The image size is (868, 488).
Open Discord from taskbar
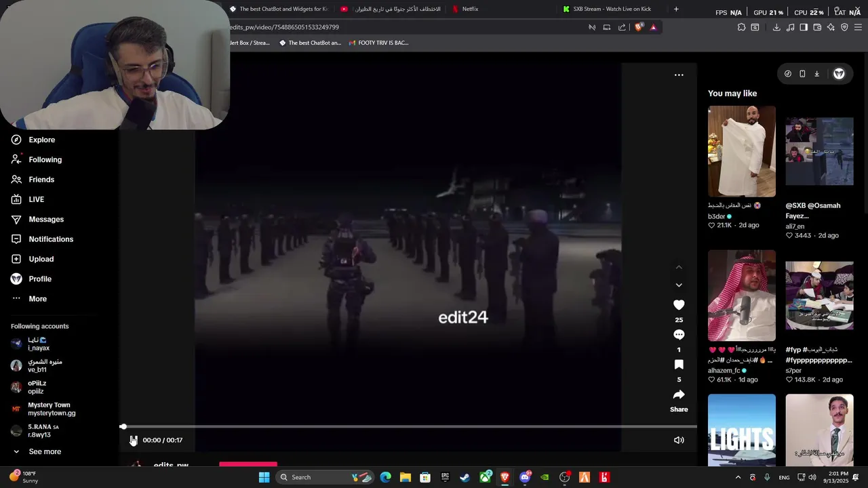pos(525,477)
